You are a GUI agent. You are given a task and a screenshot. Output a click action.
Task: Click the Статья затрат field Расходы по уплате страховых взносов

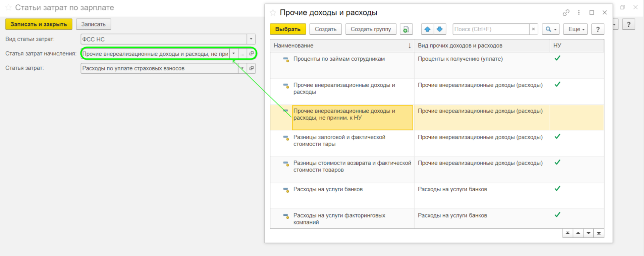pos(159,68)
